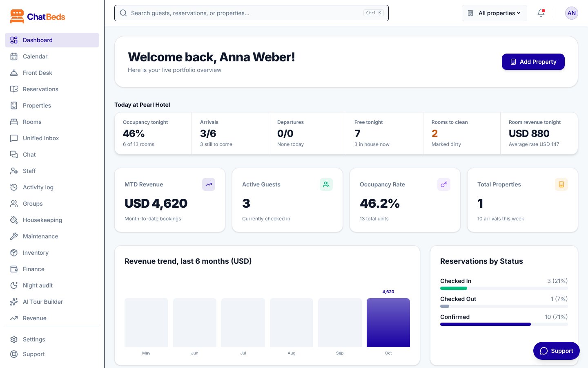Click the Free tonight card
Screen dimensions: 588x368
tap(385, 133)
